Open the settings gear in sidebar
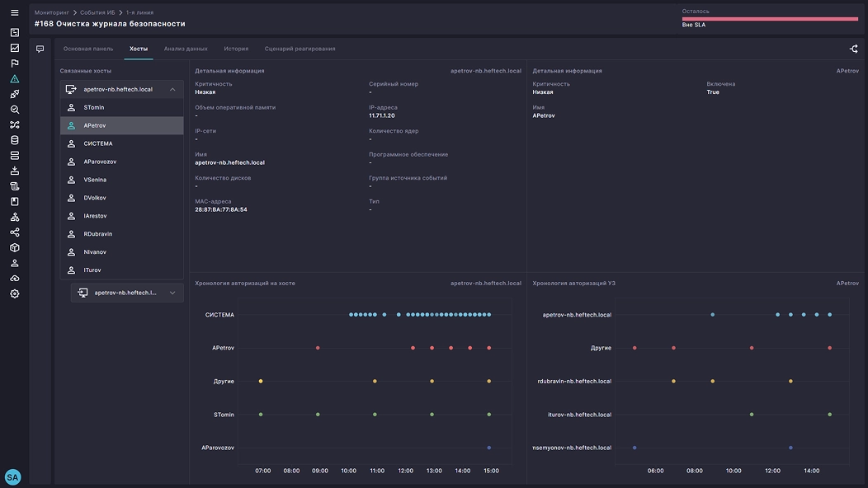The width and height of the screenshot is (868, 488). [x=14, y=293]
